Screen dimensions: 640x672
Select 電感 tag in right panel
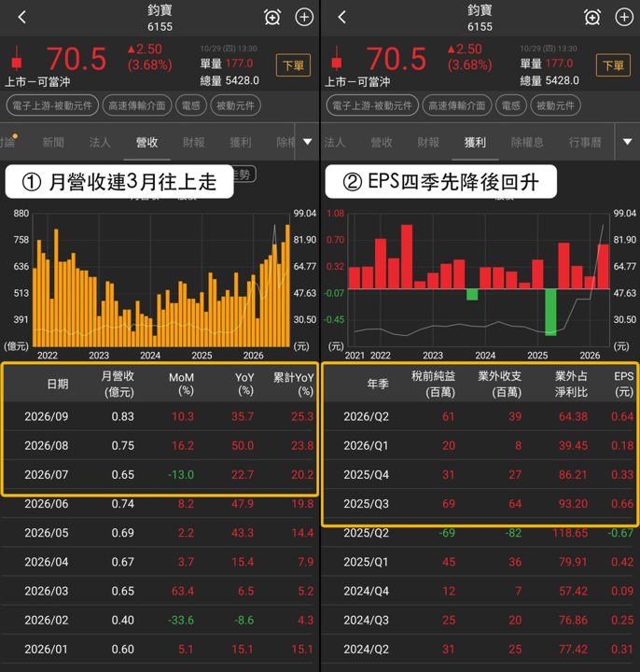[x=511, y=105]
